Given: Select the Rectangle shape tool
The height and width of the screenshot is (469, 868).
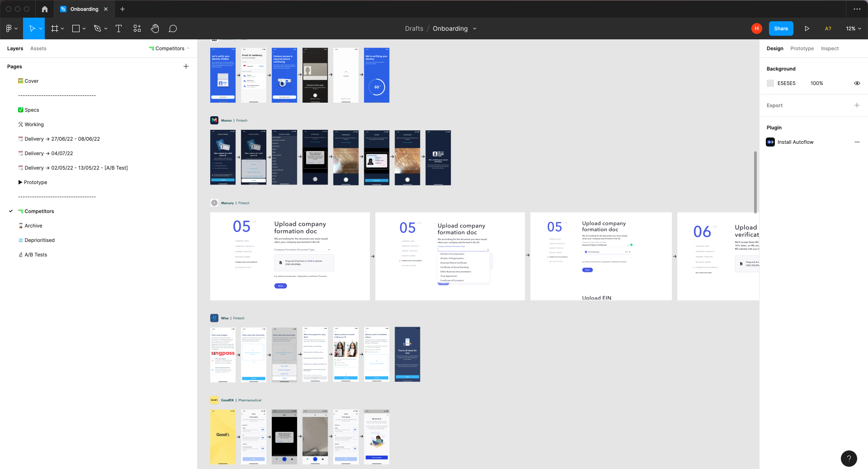Looking at the screenshot, I should [x=76, y=28].
